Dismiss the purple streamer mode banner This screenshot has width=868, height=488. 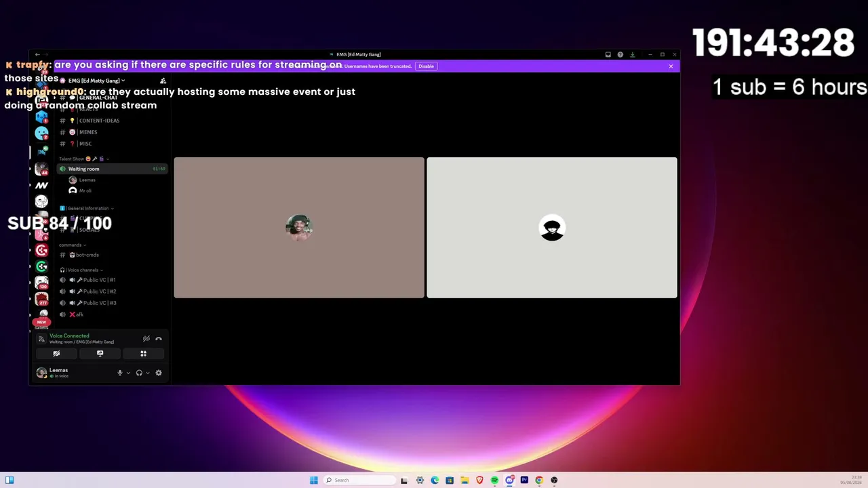[x=671, y=66]
